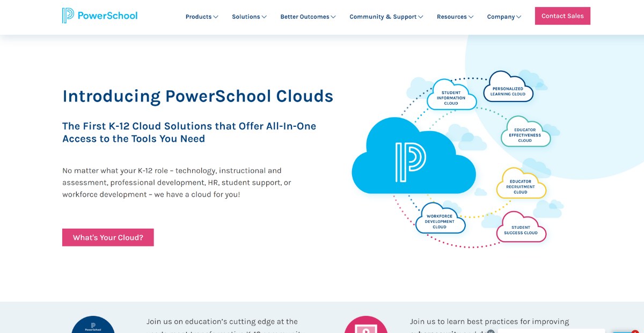The image size is (644, 333).
Task: Open the Resources menu
Action: [455, 17]
